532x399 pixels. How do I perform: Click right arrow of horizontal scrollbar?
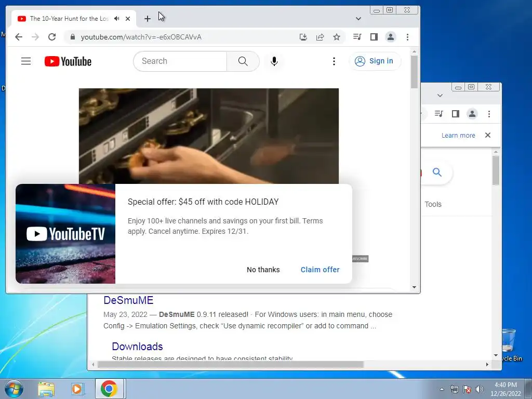click(x=487, y=364)
